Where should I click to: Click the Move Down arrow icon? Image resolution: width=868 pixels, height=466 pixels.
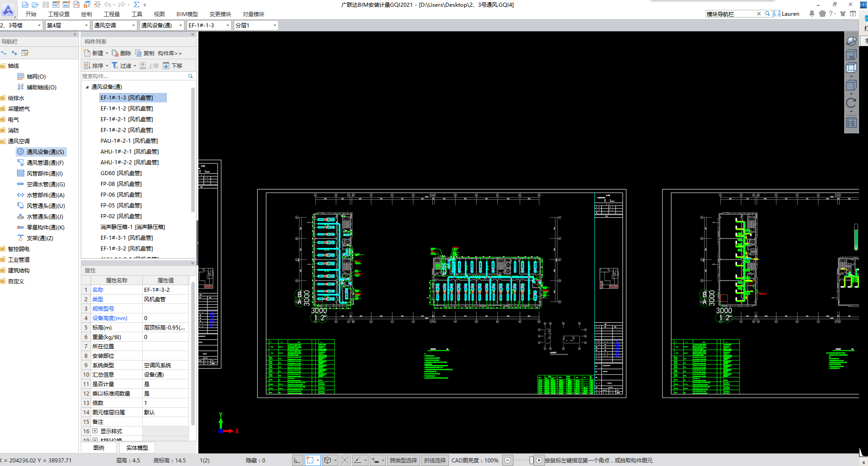166,66
